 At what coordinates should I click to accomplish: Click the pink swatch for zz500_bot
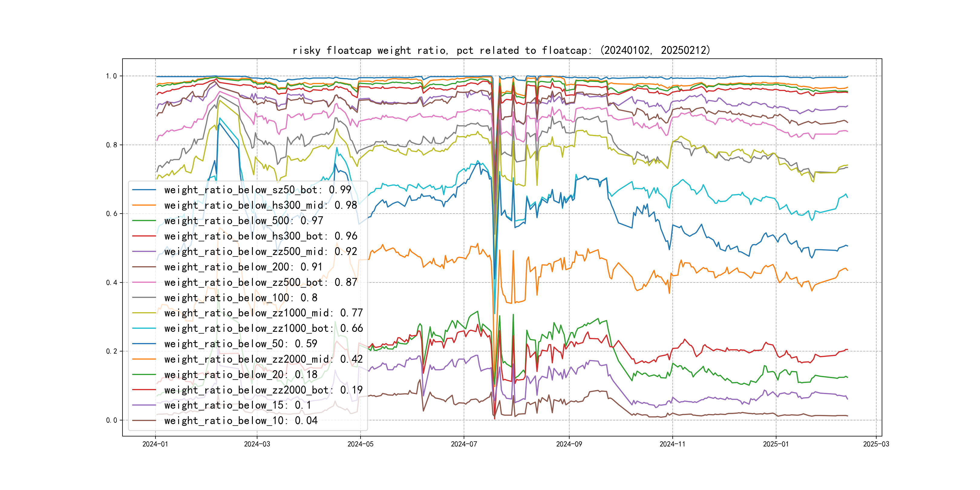tap(144, 282)
